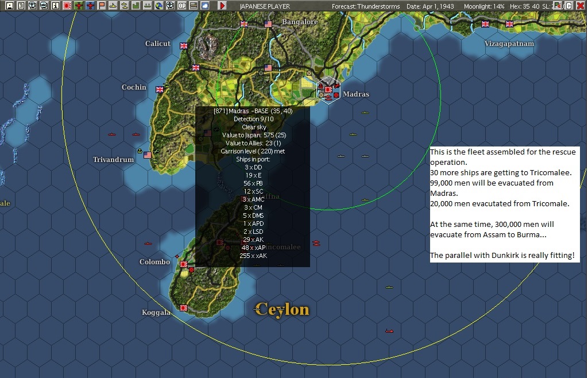Click '56 x PB' ships line
Viewport: 588px width, 378px height.
253,183
